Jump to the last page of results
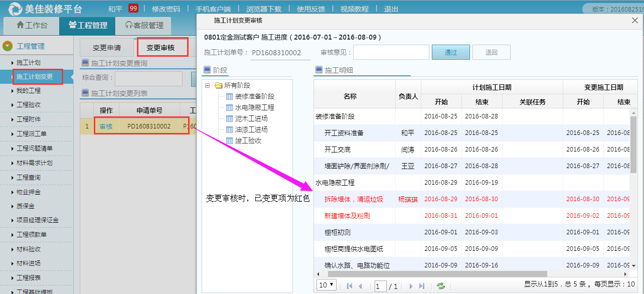This screenshot has width=644, height=294. [x=422, y=285]
